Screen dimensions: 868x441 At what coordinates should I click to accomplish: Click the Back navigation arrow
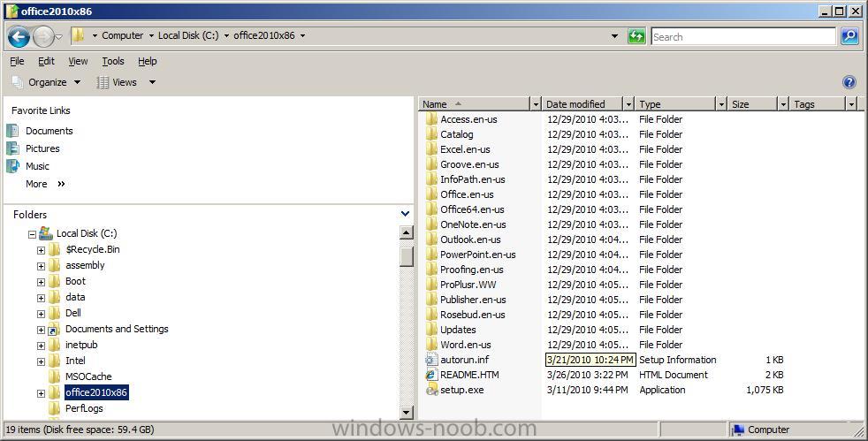pos(19,37)
